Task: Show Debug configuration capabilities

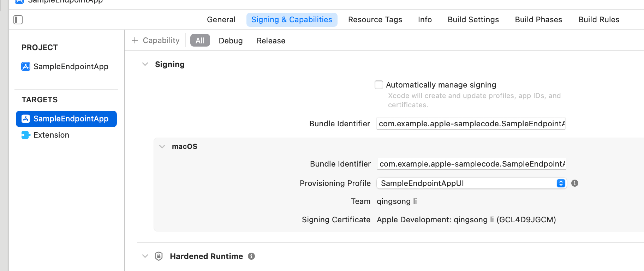Action: [231, 41]
